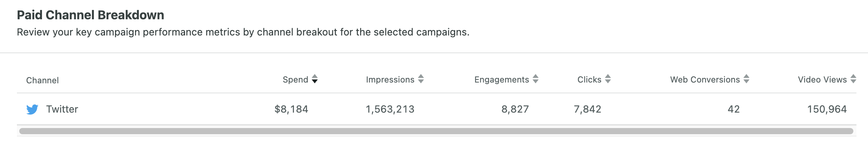This screenshot has width=868, height=145.
Task: Click the Channel column header
Action: (42, 80)
